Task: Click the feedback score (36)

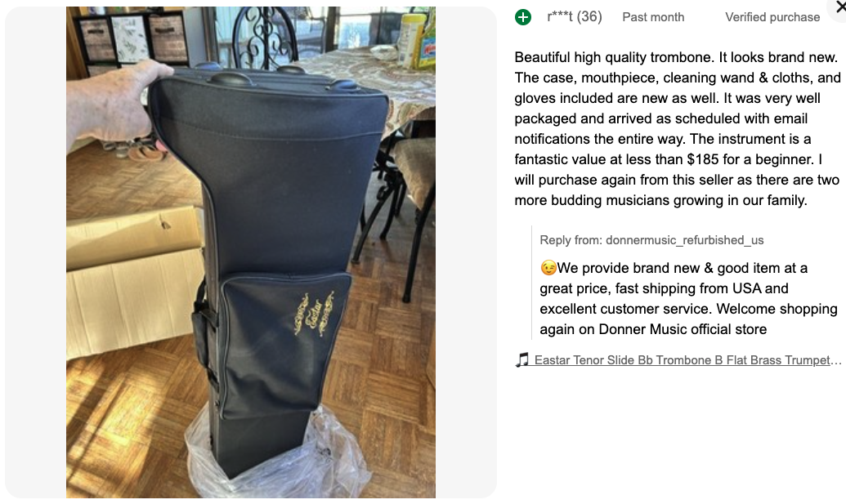Action: click(589, 17)
